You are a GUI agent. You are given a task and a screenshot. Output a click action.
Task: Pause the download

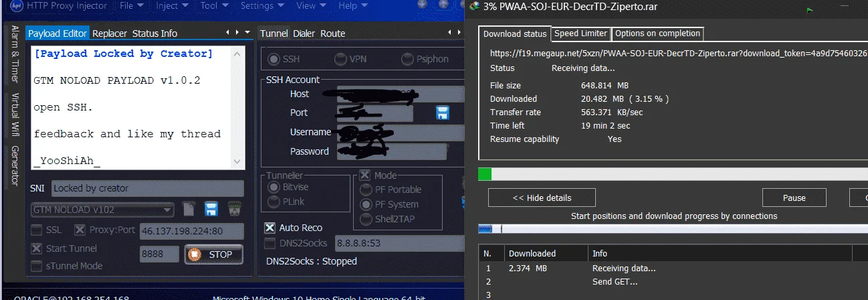[794, 198]
